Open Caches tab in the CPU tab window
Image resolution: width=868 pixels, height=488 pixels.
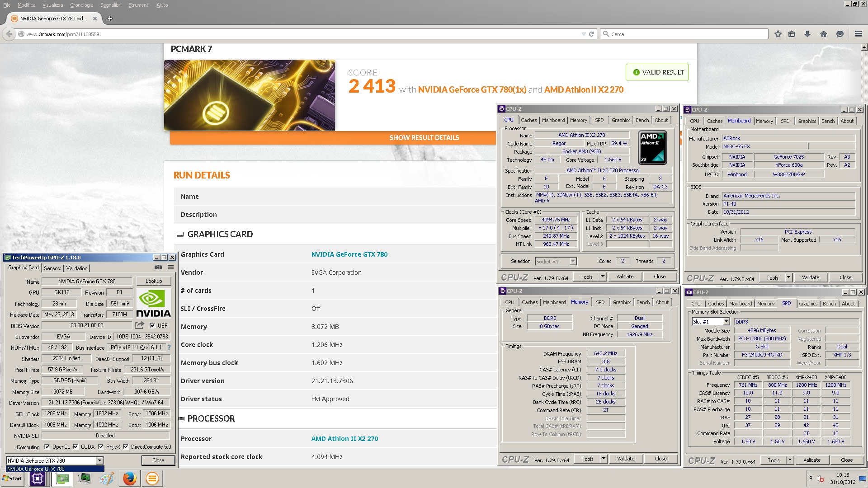tap(528, 120)
